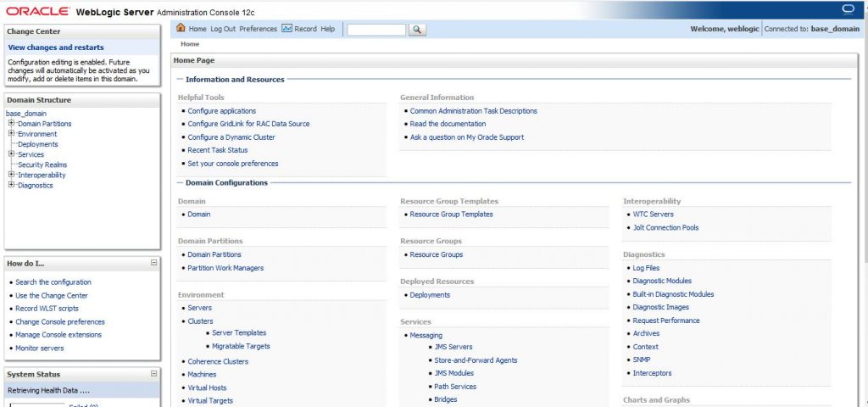
Task: Open Preferences in the top toolbar
Action: pyautogui.click(x=258, y=29)
